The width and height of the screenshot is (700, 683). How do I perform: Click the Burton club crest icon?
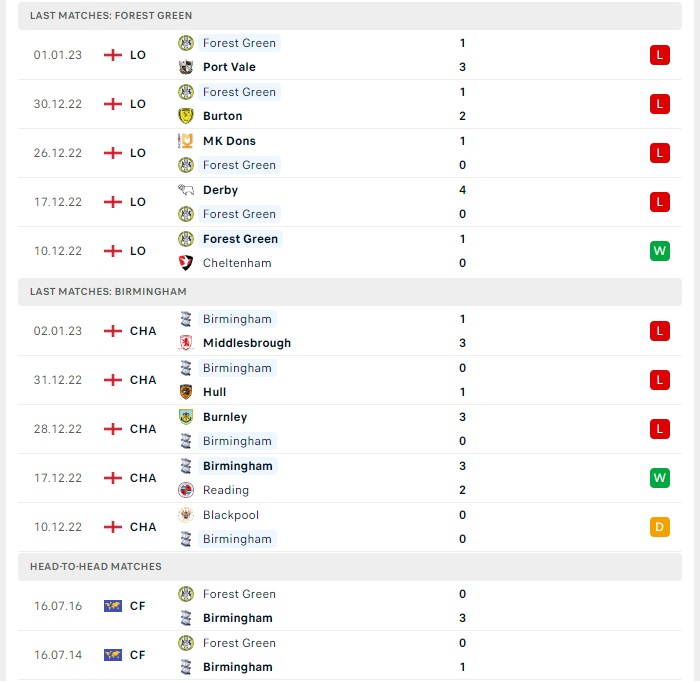click(186, 116)
